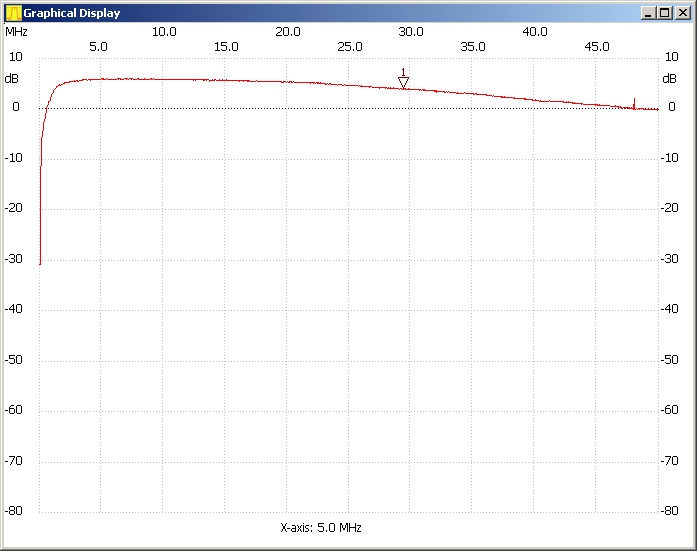Click the 5.0 MHz frequency tick label
The height and width of the screenshot is (551, 697).
(x=99, y=46)
